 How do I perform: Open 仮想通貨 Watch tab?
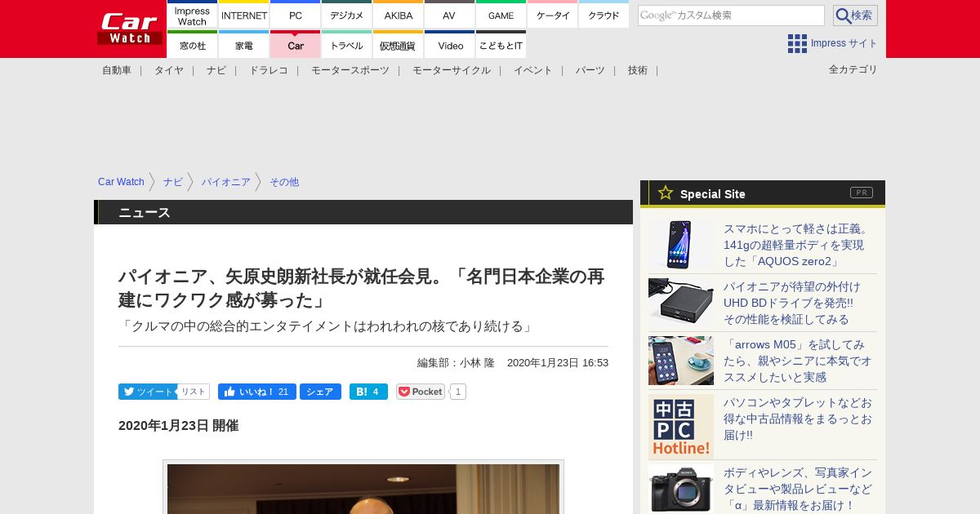click(x=399, y=45)
